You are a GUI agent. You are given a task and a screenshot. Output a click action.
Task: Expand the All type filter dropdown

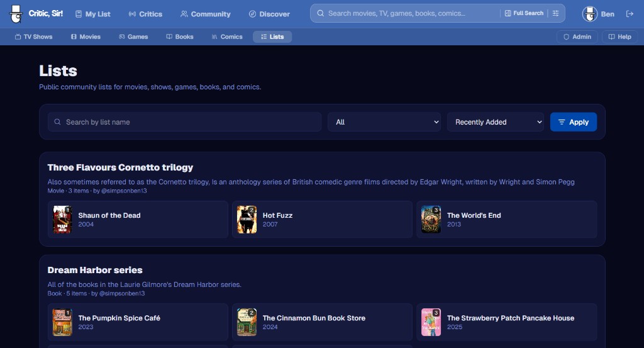coord(384,122)
